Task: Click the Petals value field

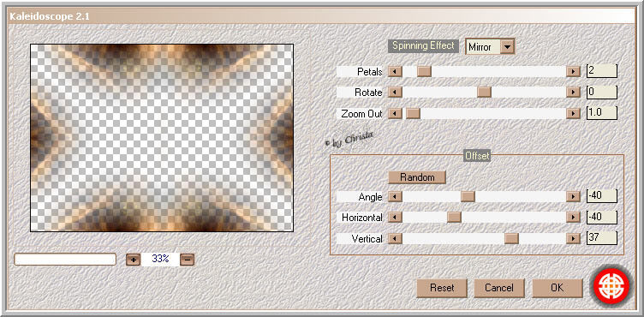Action: point(602,71)
